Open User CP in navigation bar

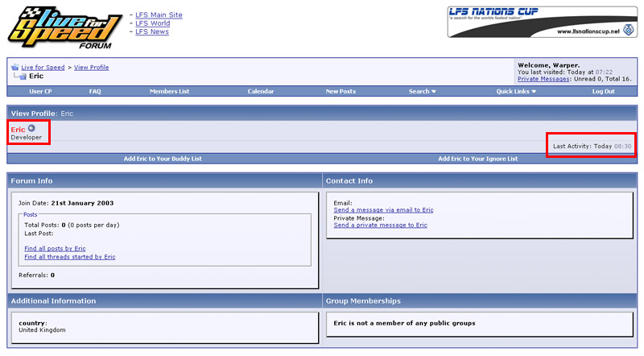tap(40, 91)
